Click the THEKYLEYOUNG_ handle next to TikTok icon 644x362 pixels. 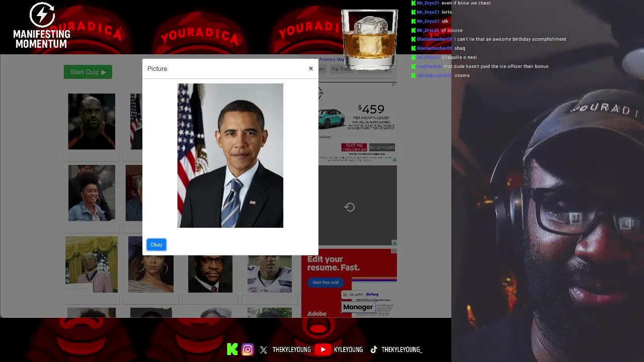[402, 350]
